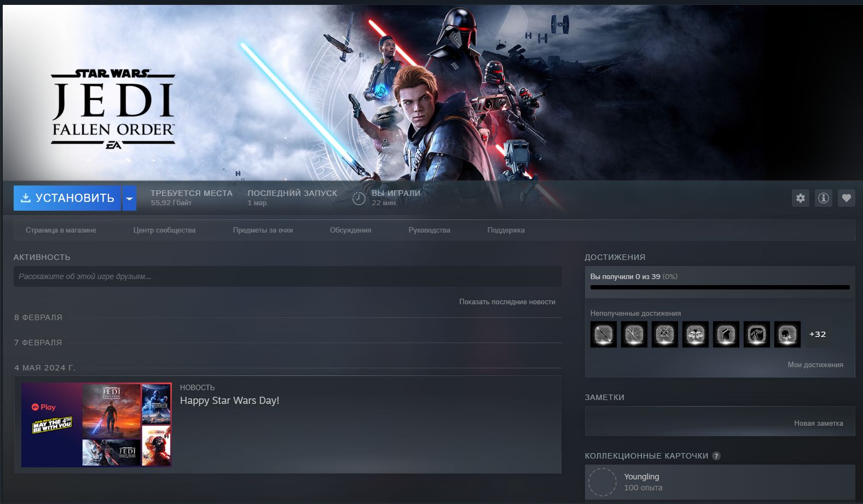
Task: Click the Вы играли 22 мин. text
Action: click(x=396, y=198)
